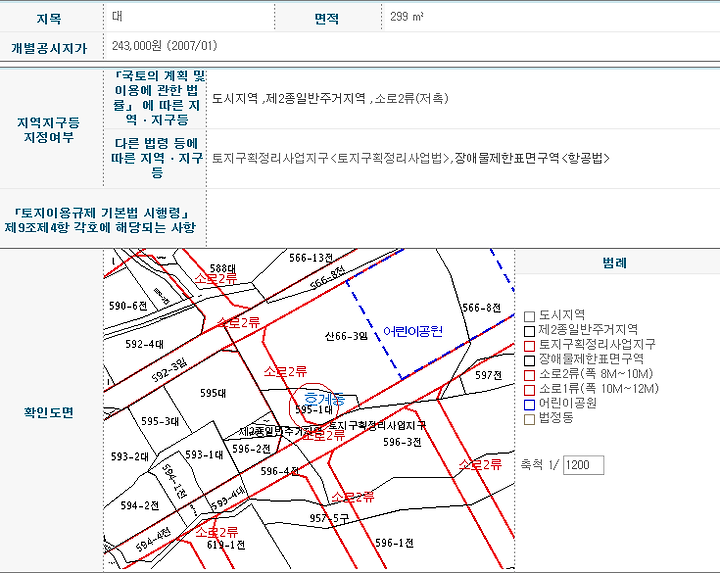Click the 면적 column header
Image resolution: width=720 pixels, height=573 pixels.
pos(326,19)
